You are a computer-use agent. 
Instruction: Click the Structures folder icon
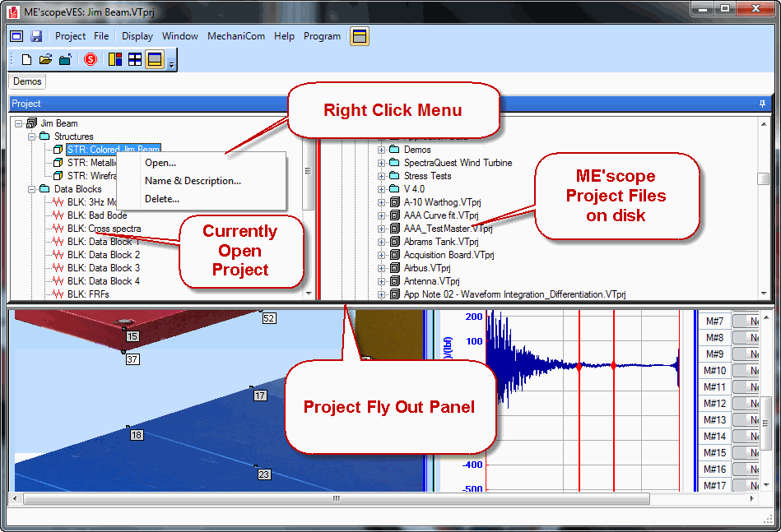(44, 136)
